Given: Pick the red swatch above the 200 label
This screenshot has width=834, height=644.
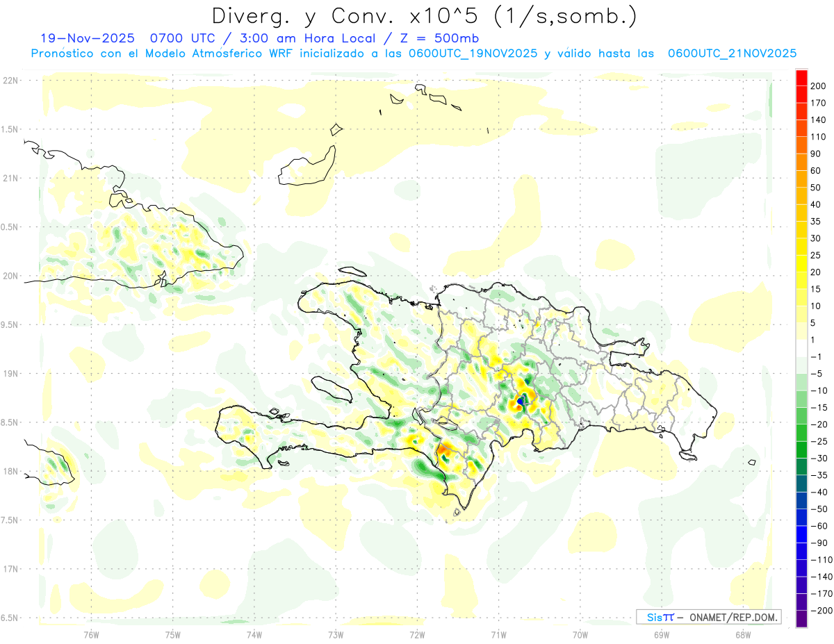Looking at the screenshot, I should pos(801,78).
